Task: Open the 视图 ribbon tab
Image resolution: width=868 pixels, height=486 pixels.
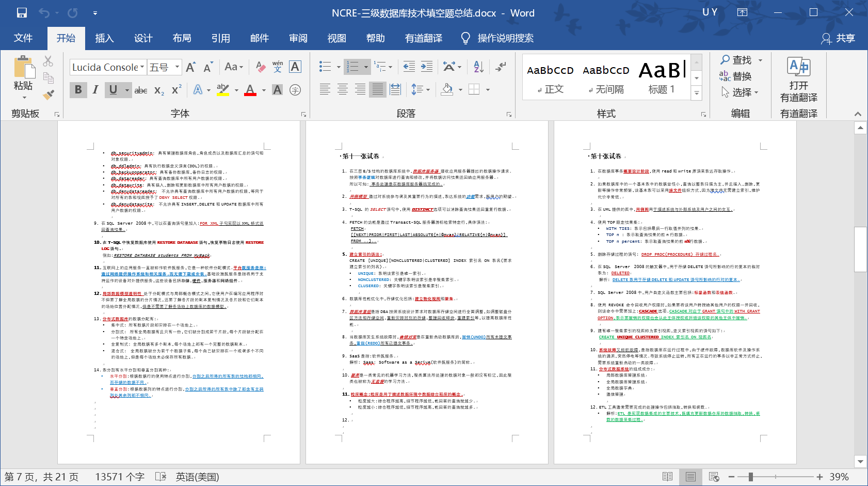Action: pyautogui.click(x=336, y=38)
